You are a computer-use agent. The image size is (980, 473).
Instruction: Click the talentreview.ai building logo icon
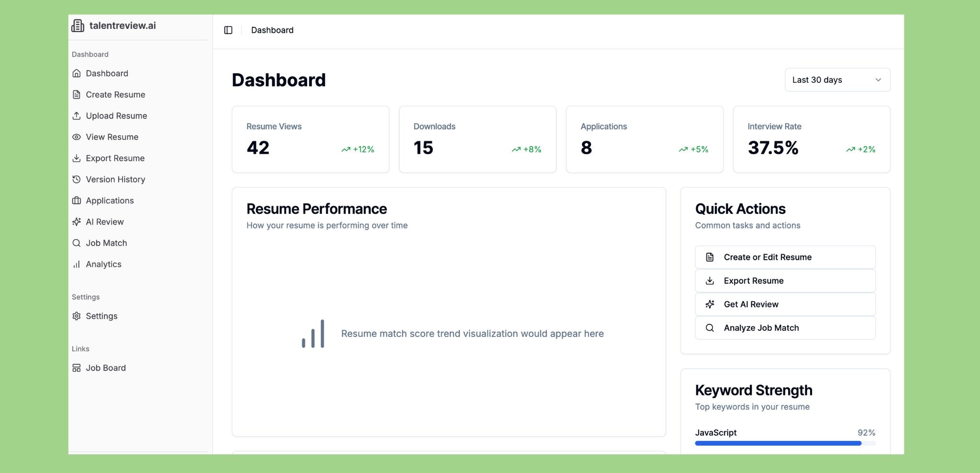[78, 26]
